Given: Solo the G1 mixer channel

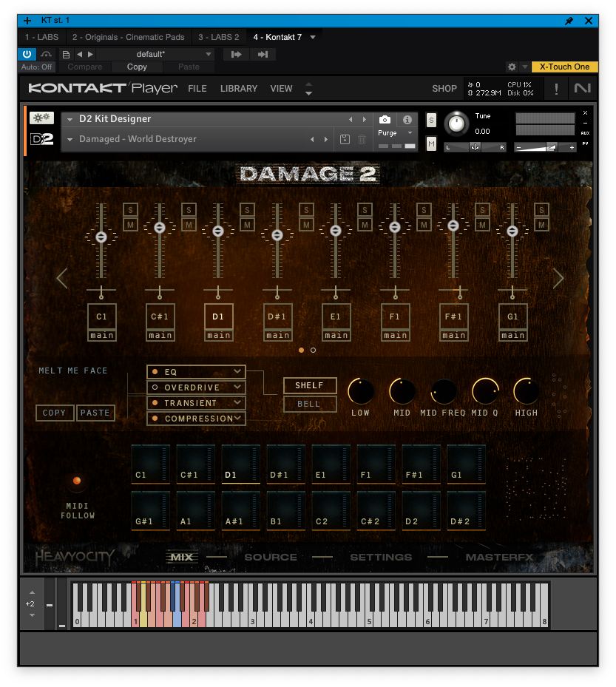Looking at the screenshot, I should tap(541, 210).
